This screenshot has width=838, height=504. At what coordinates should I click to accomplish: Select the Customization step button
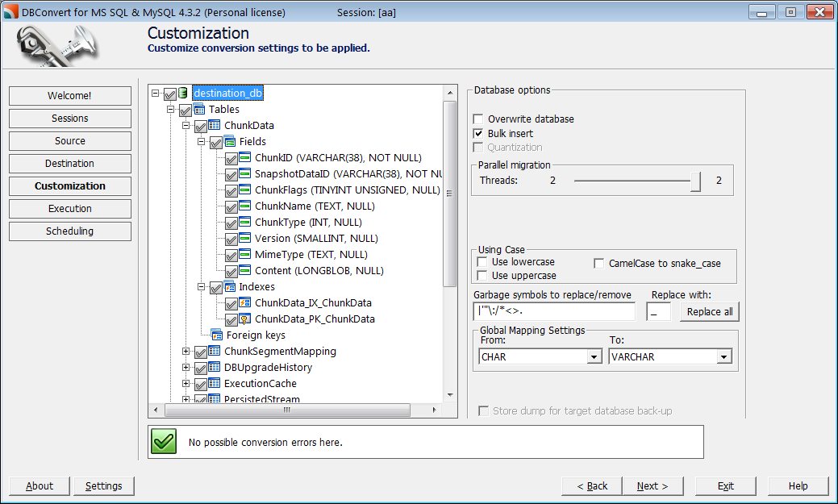tap(70, 186)
